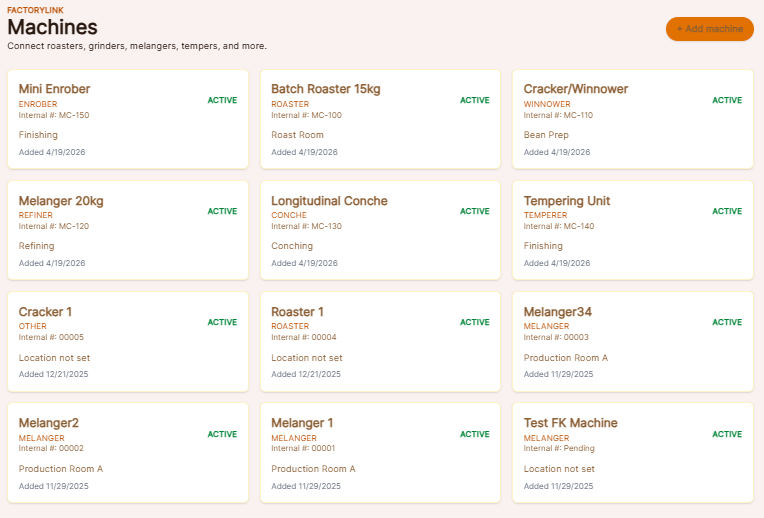Viewport: 764px width, 518px height.
Task: Click ACTIVE status on Melanger 20kg
Action: click(222, 211)
